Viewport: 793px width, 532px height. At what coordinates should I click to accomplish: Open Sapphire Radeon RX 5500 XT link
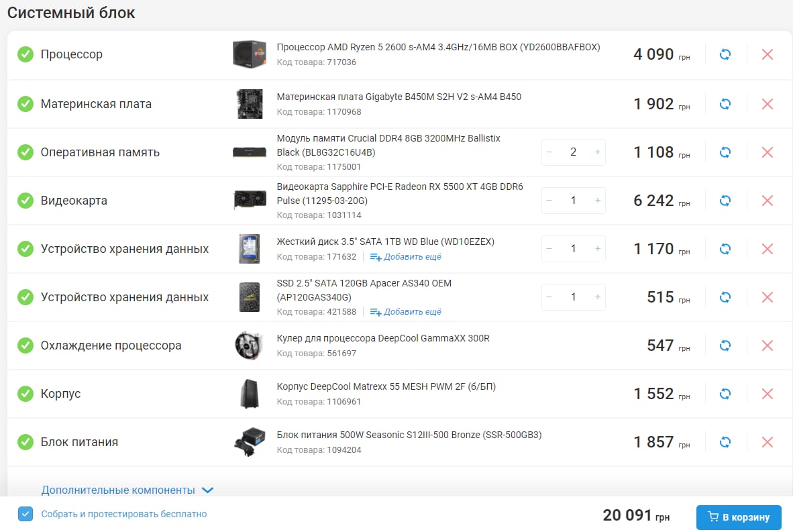(400, 194)
